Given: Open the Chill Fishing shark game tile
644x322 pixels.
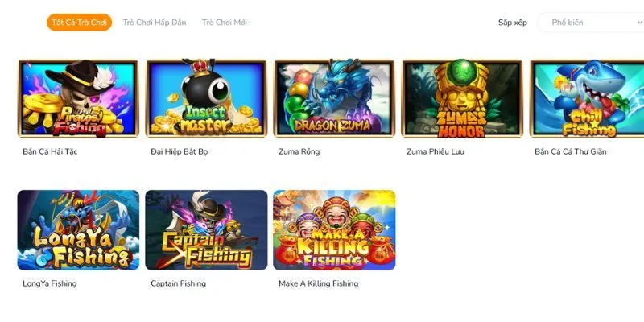Looking at the screenshot, I should 588,99.
